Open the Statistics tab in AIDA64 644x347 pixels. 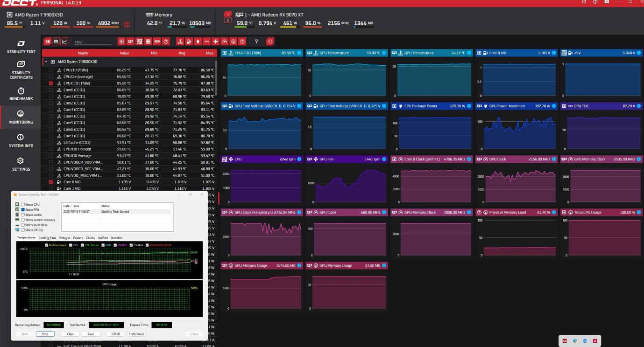pyautogui.click(x=117, y=238)
